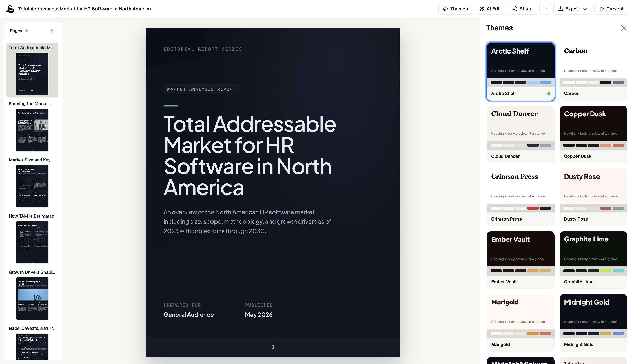
Task: Click the AI Edit button
Action: [490, 9]
